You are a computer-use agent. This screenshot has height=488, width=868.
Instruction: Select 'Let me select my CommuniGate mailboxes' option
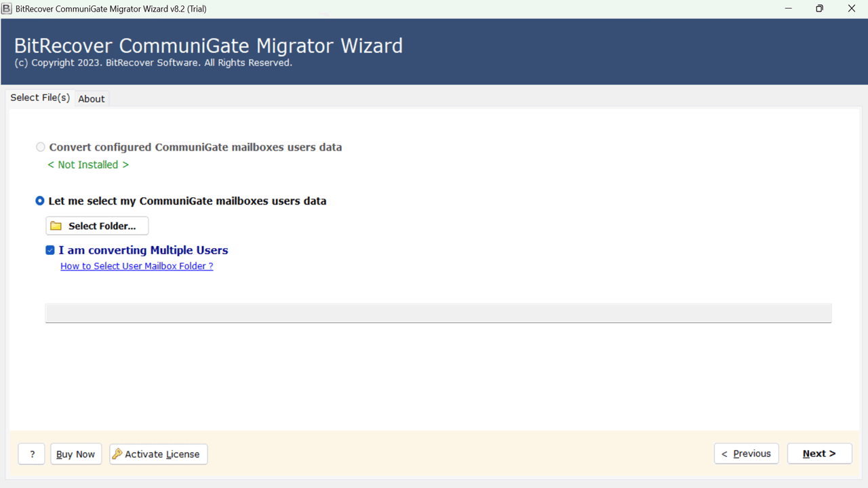click(x=40, y=201)
